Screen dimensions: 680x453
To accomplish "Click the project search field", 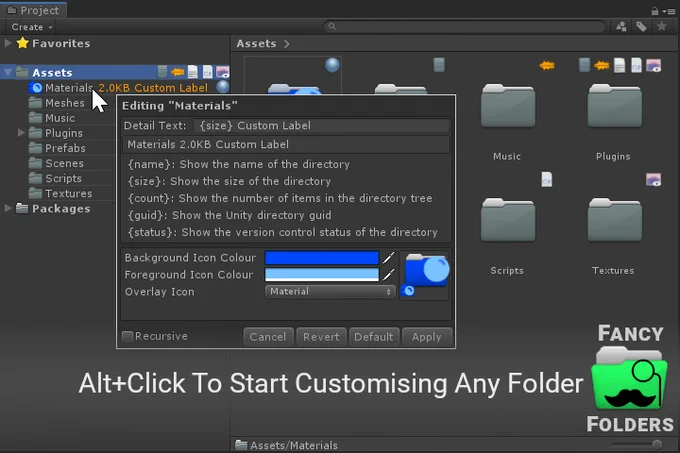I will tap(464, 26).
